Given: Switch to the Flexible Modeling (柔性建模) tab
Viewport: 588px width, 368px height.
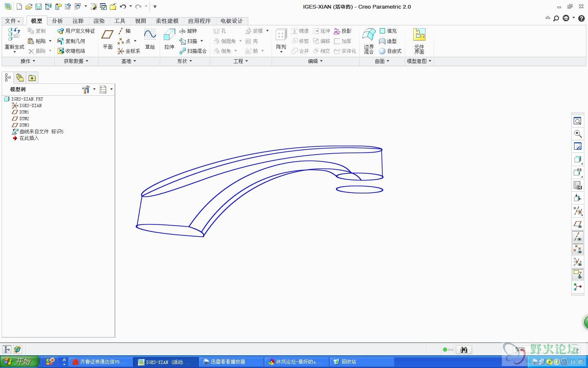Looking at the screenshot, I should 167,21.
